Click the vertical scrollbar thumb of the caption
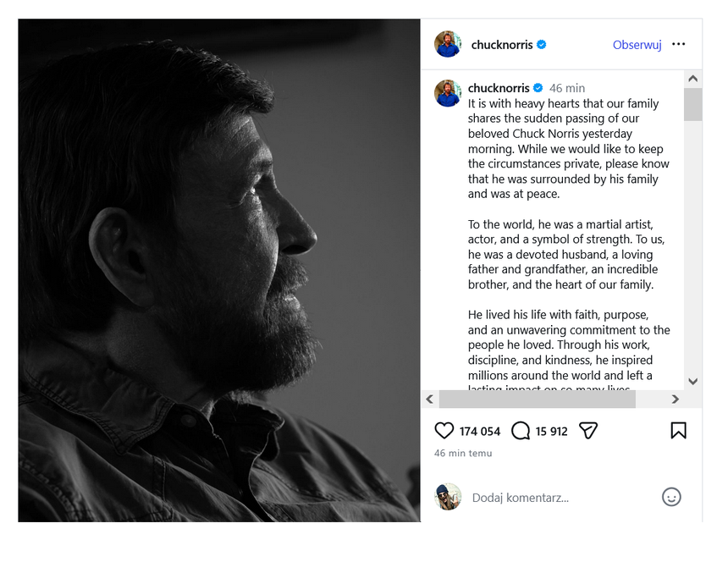This screenshot has width=728, height=562. 692,104
